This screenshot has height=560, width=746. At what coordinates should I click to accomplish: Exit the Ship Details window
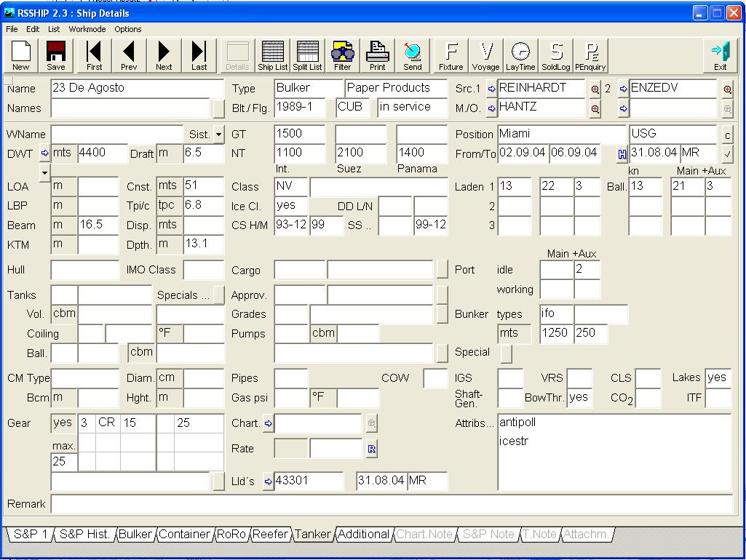click(x=721, y=55)
